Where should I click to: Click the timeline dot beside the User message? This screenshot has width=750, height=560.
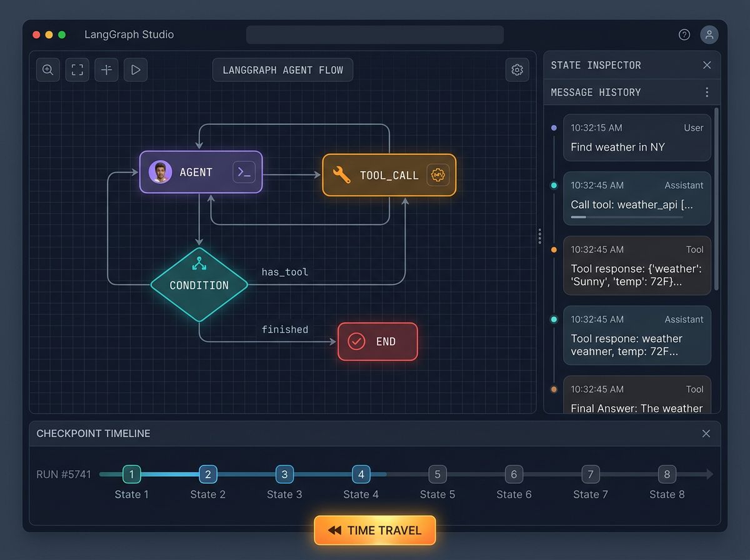coord(554,127)
